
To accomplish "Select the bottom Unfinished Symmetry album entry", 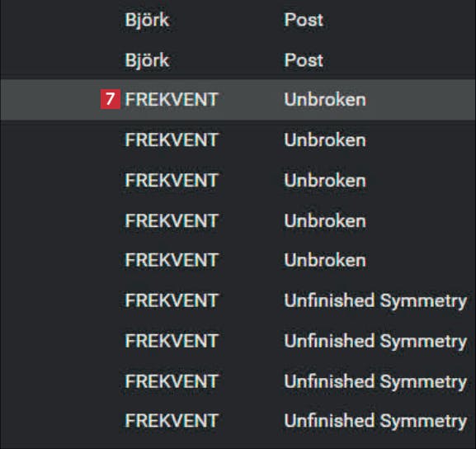I will click(375, 422).
